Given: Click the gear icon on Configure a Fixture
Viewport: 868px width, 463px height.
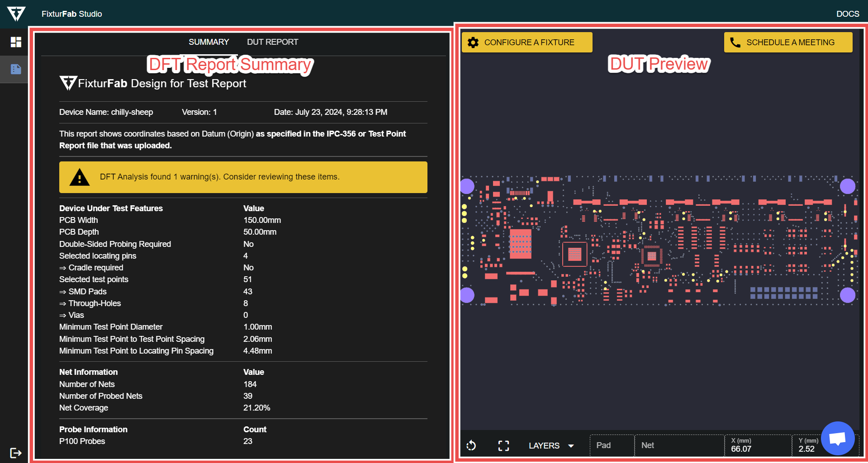Looking at the screenshot, I should (473, 43).
